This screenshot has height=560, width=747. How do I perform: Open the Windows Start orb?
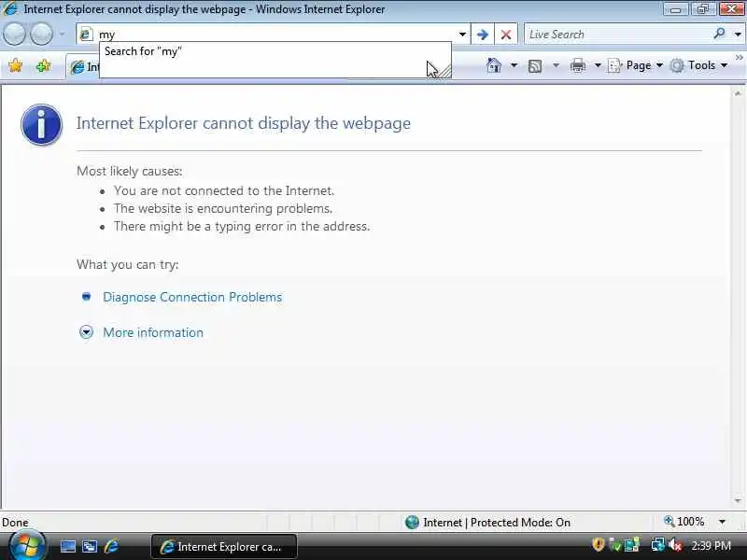[27, 546]
